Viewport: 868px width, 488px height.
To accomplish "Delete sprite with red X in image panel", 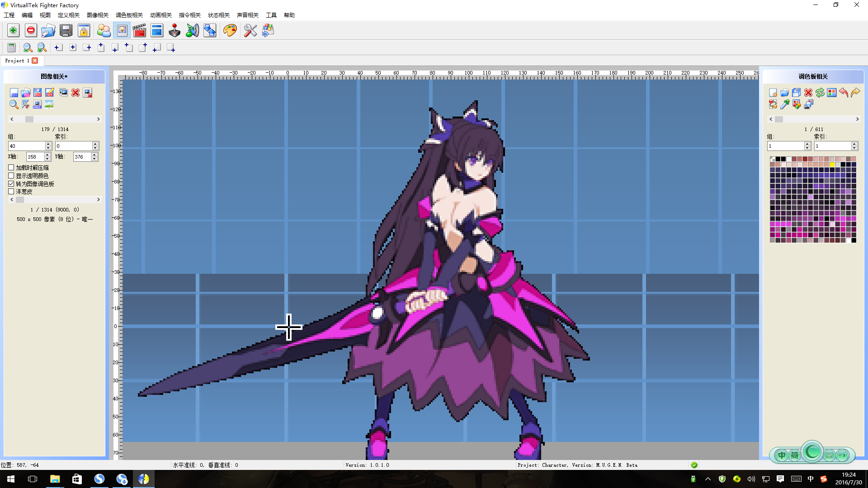I will coord(75,93).
